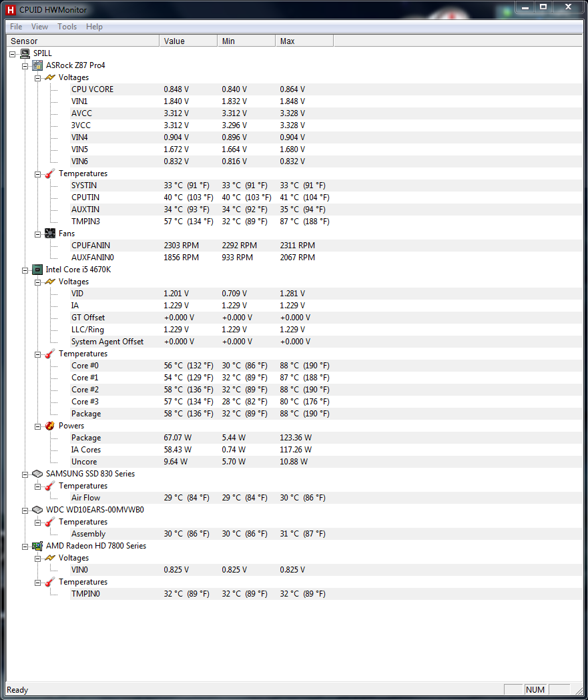Click the SPILL computer icon
588x700 pixels.
coord(25,53)
